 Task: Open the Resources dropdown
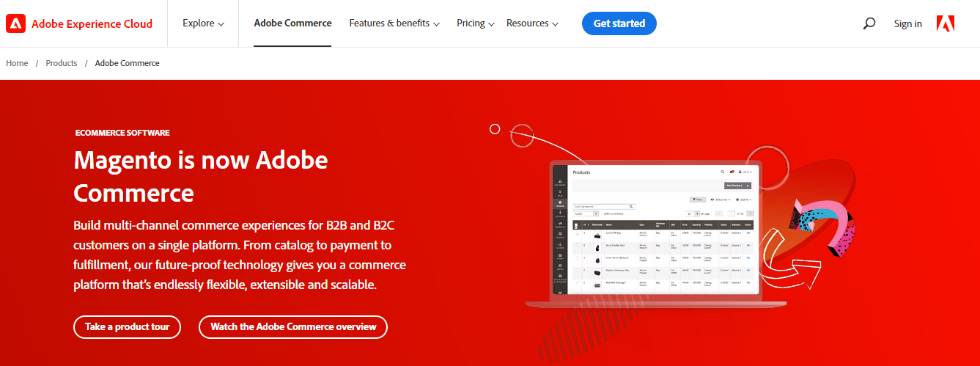(533, 23)
